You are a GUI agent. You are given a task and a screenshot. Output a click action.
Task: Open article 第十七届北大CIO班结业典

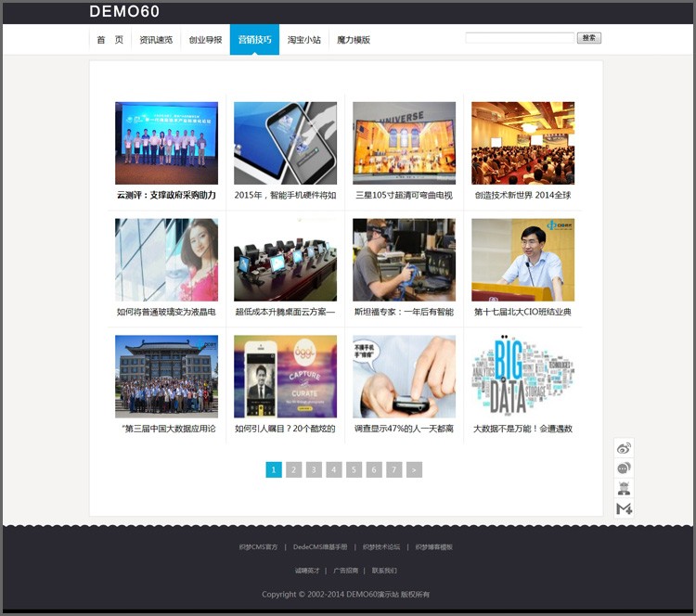tap(522, 312)
